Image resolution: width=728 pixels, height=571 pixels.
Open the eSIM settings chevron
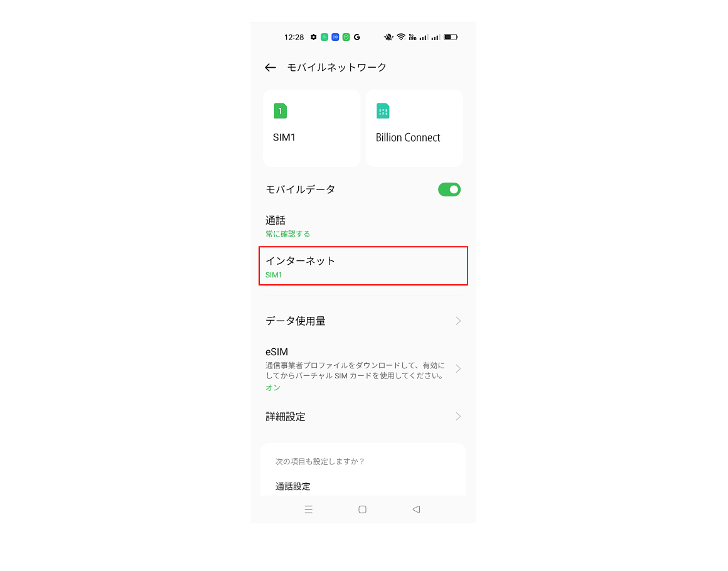pyautogui.click(x=458, y=368)
